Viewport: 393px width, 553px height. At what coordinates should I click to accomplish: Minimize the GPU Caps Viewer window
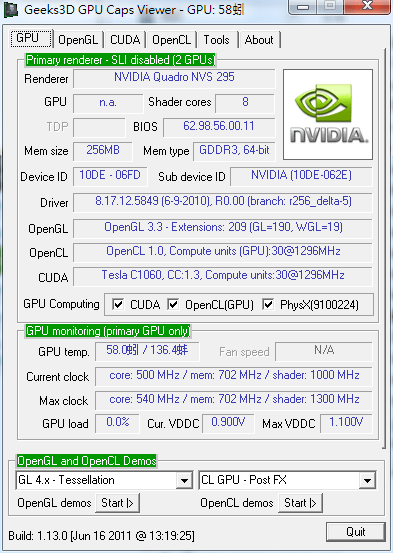[x=303, y=6]
